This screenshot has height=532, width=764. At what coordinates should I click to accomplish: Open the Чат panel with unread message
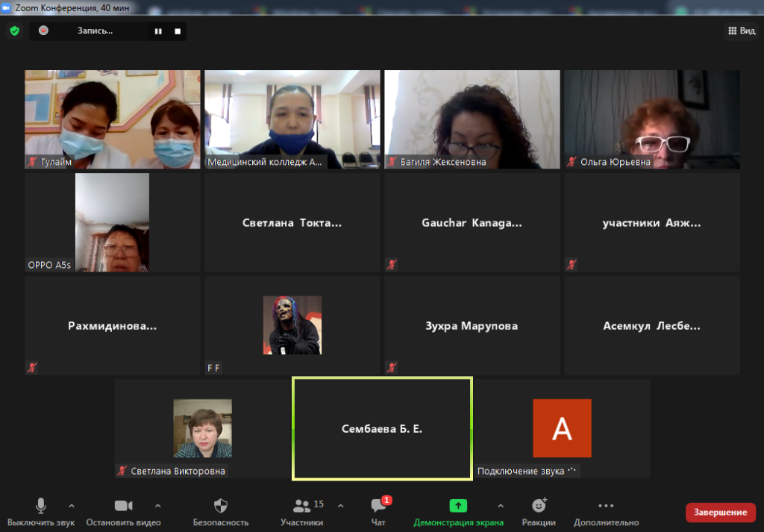point(378,512)
